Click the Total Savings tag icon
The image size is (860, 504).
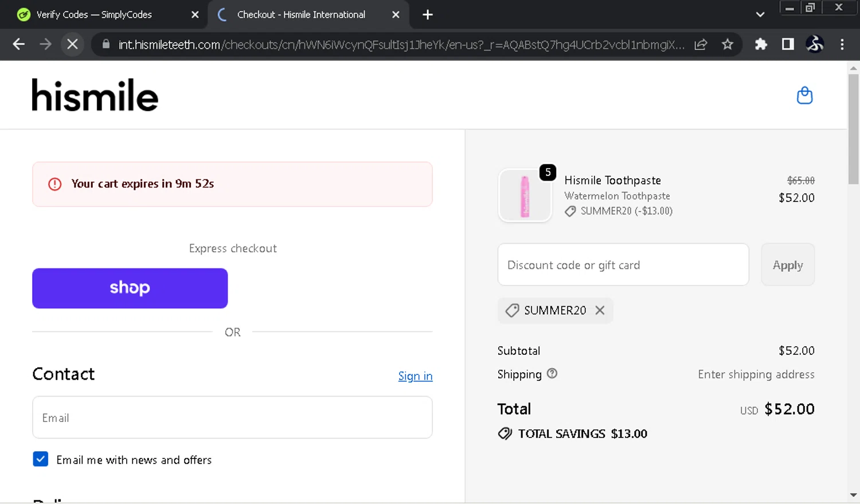pyautogui.click(x=505, y=433)
